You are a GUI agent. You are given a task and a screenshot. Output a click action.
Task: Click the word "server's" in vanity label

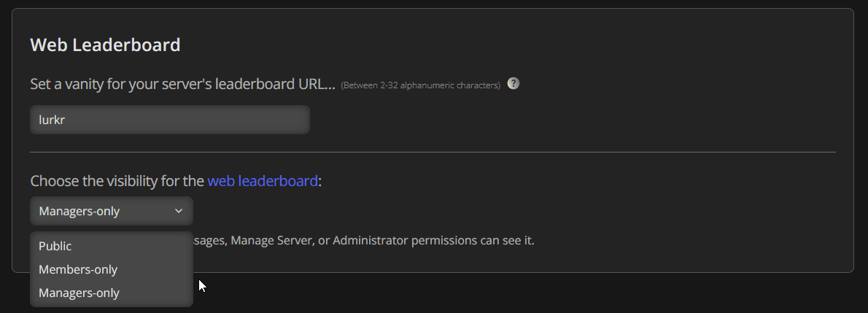point(186,84)
